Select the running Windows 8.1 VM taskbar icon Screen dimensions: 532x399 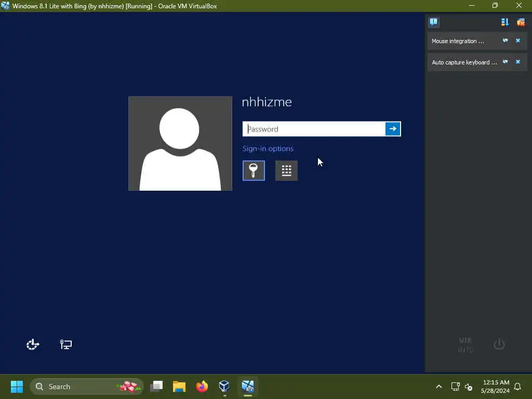248,387
